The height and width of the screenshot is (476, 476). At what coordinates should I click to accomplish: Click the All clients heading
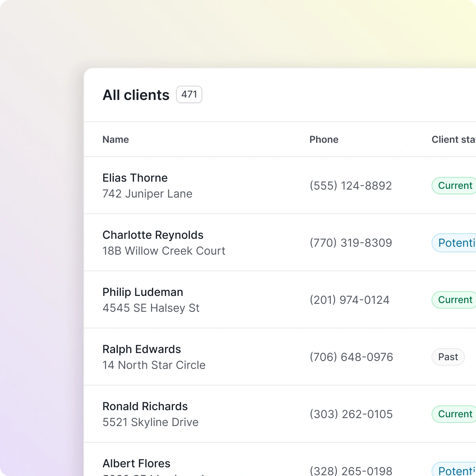[x=136, y=95]
